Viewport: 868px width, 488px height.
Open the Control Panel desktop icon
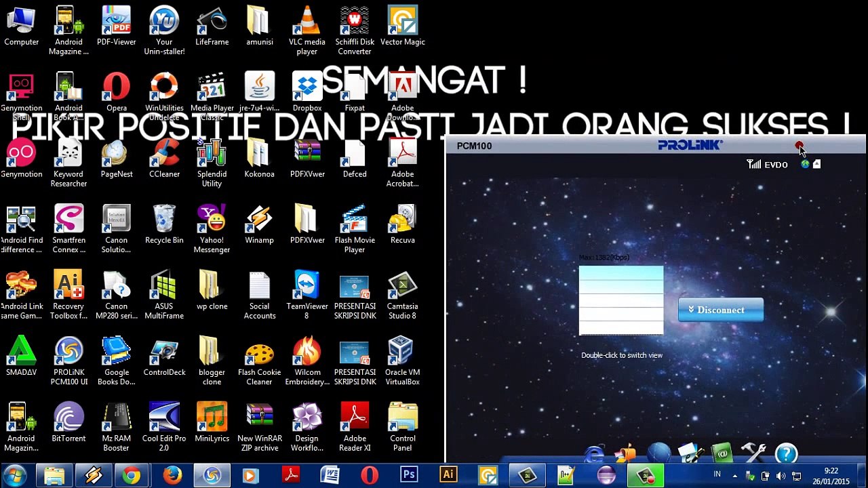click(403, 428)
